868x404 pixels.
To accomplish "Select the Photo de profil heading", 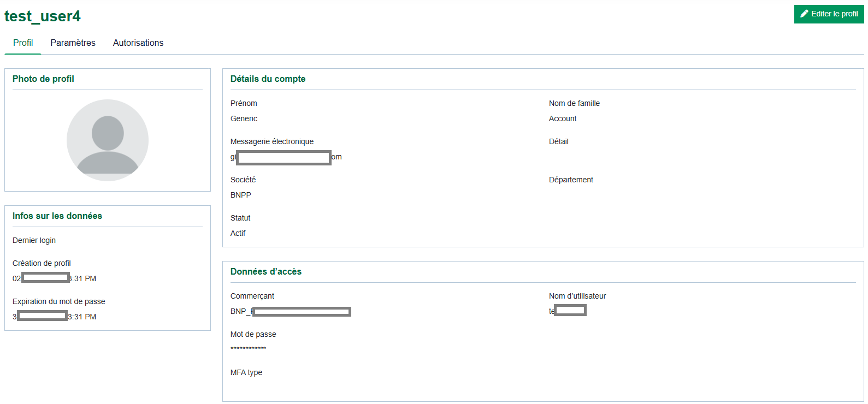I will 43,79.
